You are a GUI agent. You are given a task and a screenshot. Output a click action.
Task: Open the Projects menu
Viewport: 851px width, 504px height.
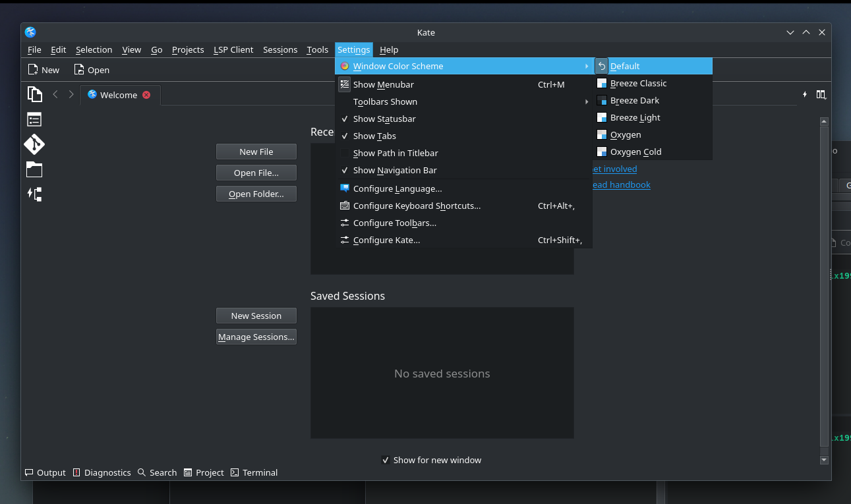tap(188, 49)
